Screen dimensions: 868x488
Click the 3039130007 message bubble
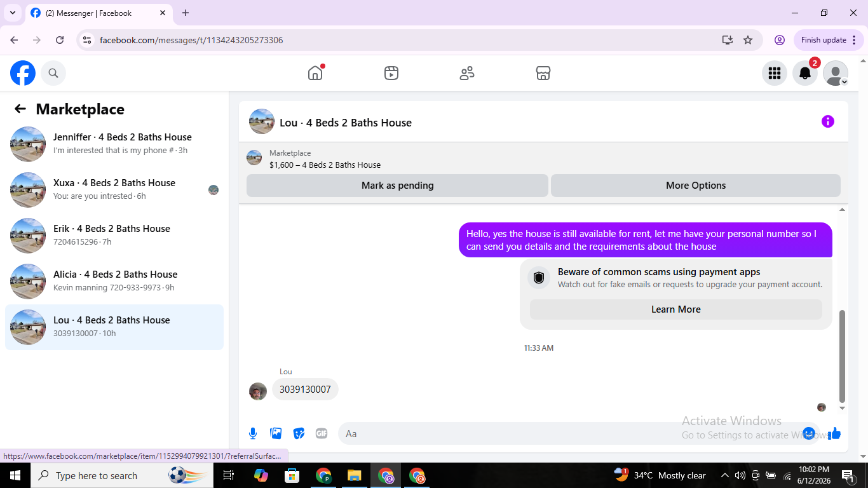tap(305, 390)
